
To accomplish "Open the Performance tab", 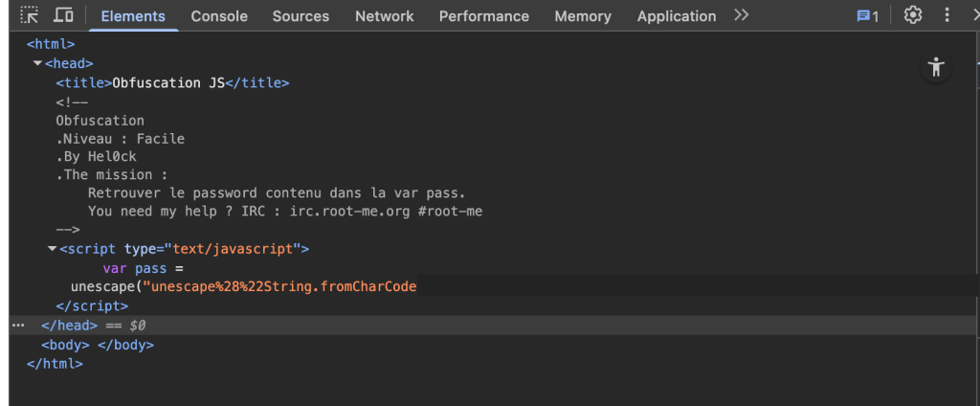I will [483, 16].
